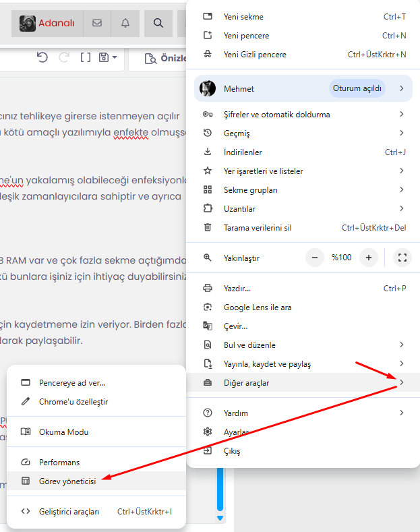Image resolution: width=420 pixels, height=532 pixels.
Task: Increase zoom with the plus button
Action: 369,258
